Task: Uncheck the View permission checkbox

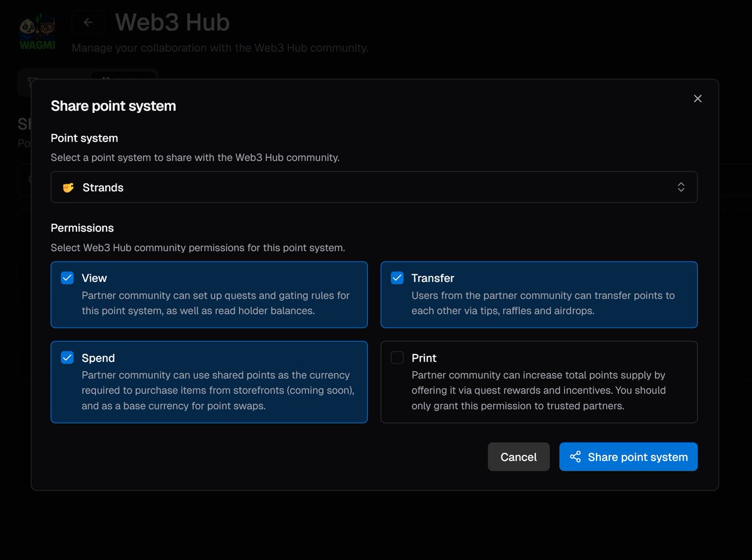Action: (67, 277)
